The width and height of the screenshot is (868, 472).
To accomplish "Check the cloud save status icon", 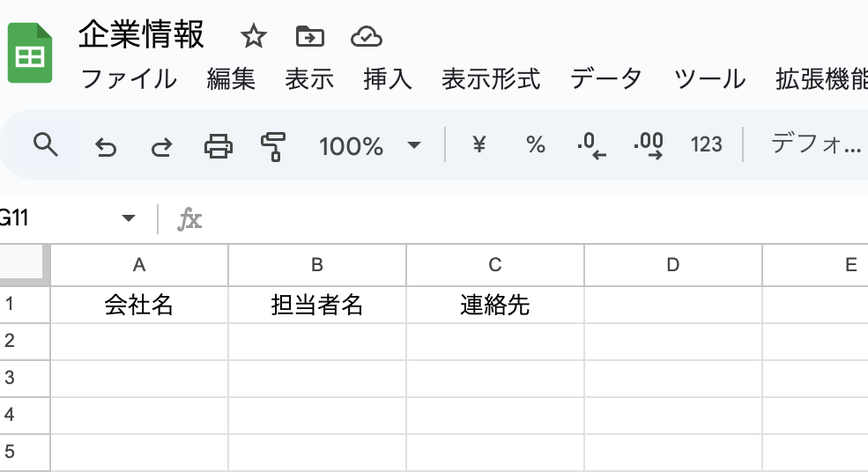I will click(x=366, y=37).
